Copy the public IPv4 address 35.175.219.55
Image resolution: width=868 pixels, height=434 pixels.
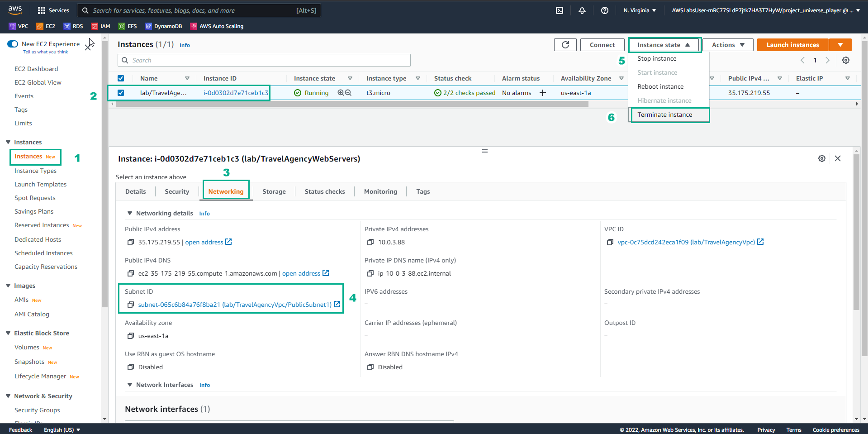click(x=131, y=242)
